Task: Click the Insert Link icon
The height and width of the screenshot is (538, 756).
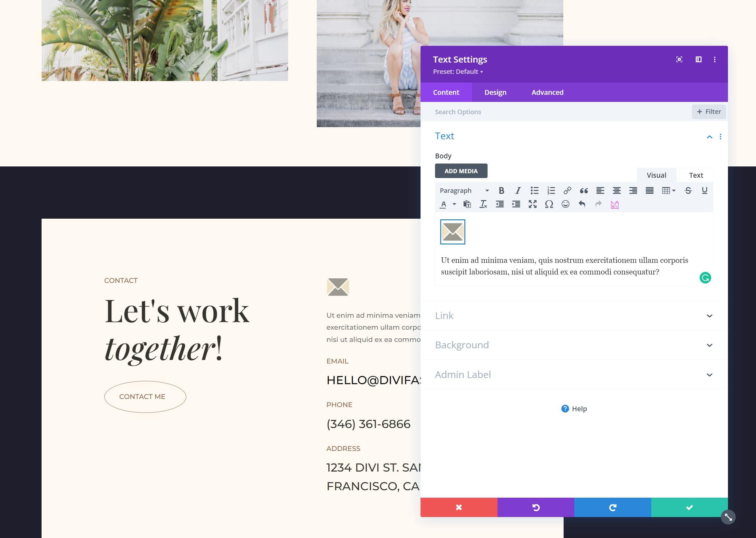Action: 567,190
